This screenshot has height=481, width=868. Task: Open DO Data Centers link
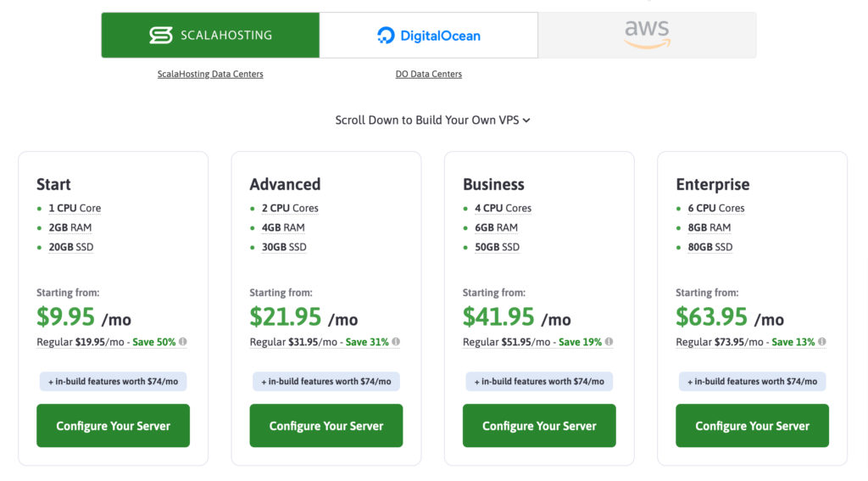pos(428,74)
